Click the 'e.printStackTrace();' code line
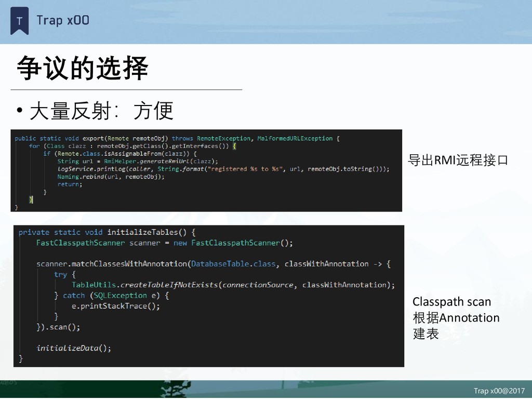The width and height of the screenshot is (532, 399). (116, 306)
